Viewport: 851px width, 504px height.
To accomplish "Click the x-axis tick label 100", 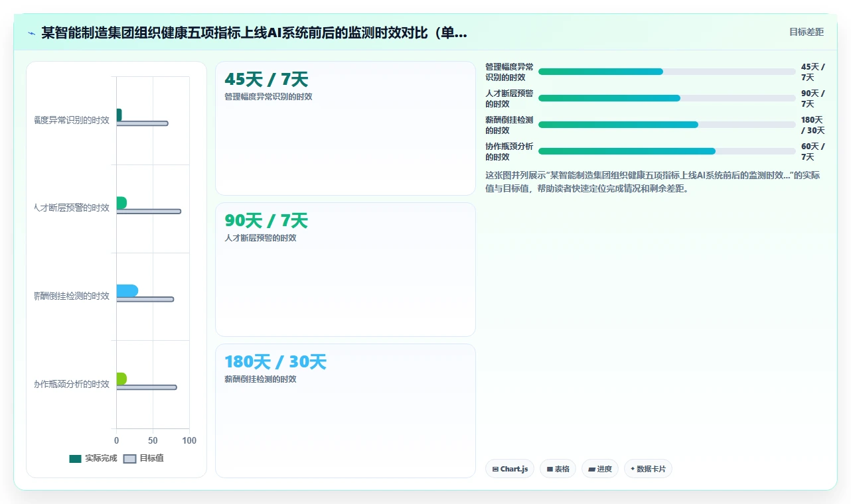I will [189, 440].
